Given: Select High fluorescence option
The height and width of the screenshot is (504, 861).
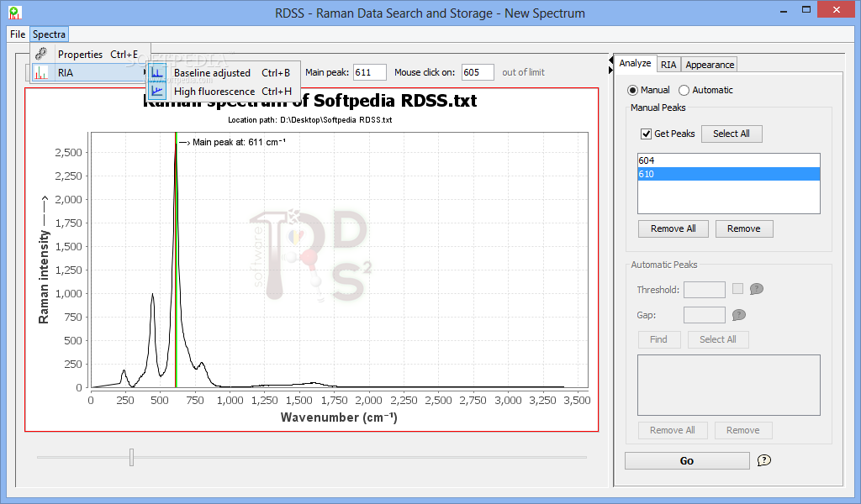Looking at the screenshot, I should click(224, 92).
